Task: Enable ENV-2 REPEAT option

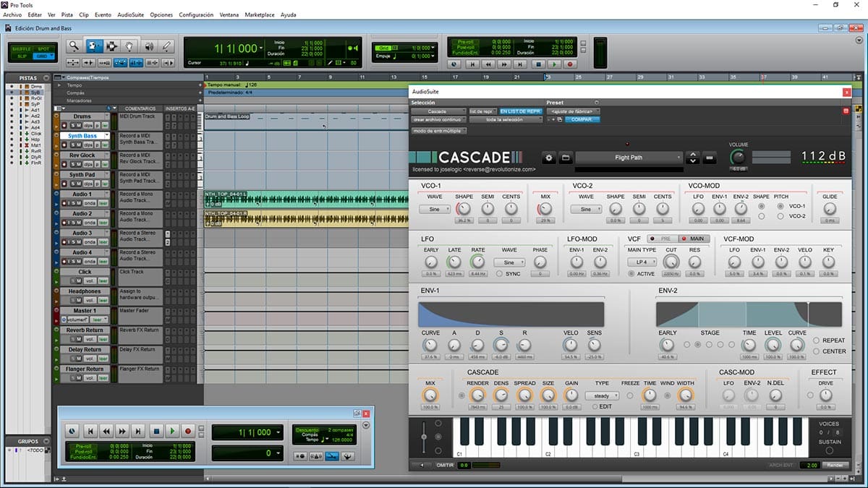Action: tap(817, 341)
